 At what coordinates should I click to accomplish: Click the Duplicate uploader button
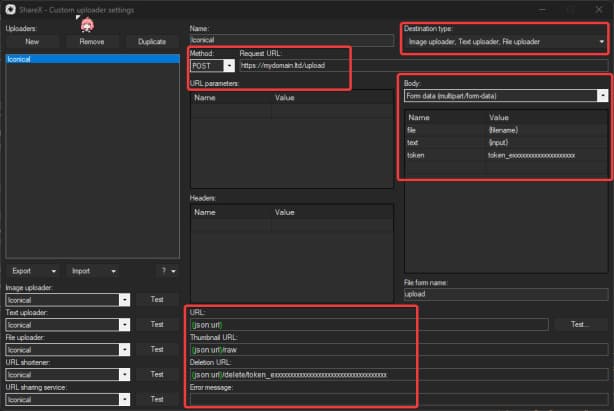point(152,41)
